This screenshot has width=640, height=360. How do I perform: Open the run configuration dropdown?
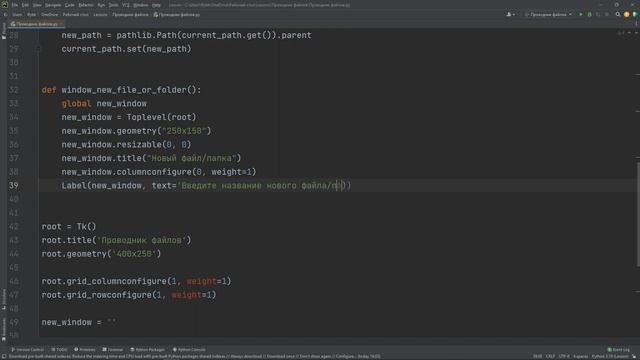coord(548,15)
